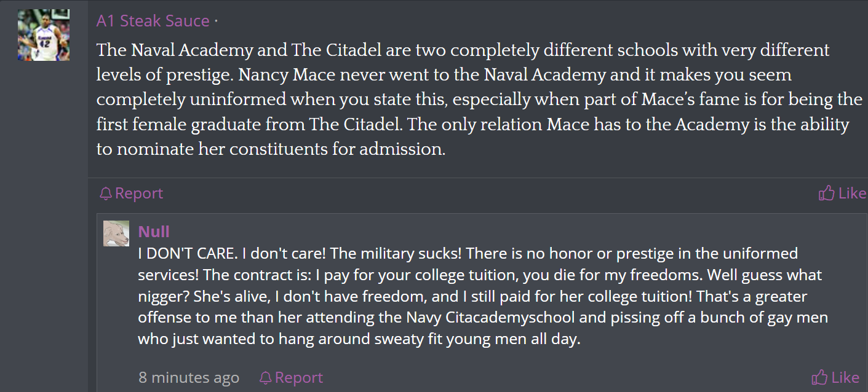Image resolution: width=868 pixels, height=392 pixels.
Task: Click the last line 'to nominate her constituents'
Action: pos(271,149)
